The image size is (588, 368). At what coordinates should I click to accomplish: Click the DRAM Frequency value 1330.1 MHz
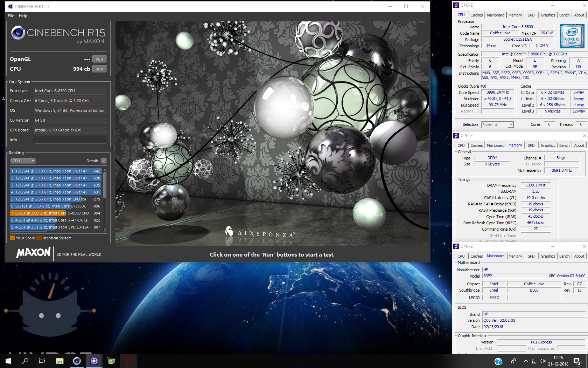pos(535,185)
